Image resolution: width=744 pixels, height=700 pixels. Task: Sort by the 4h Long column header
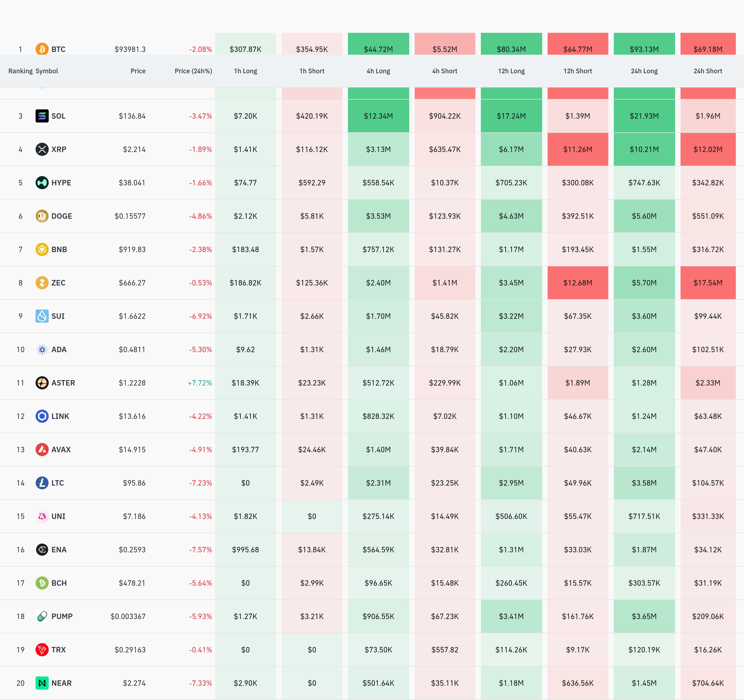(x=378, y=71)
